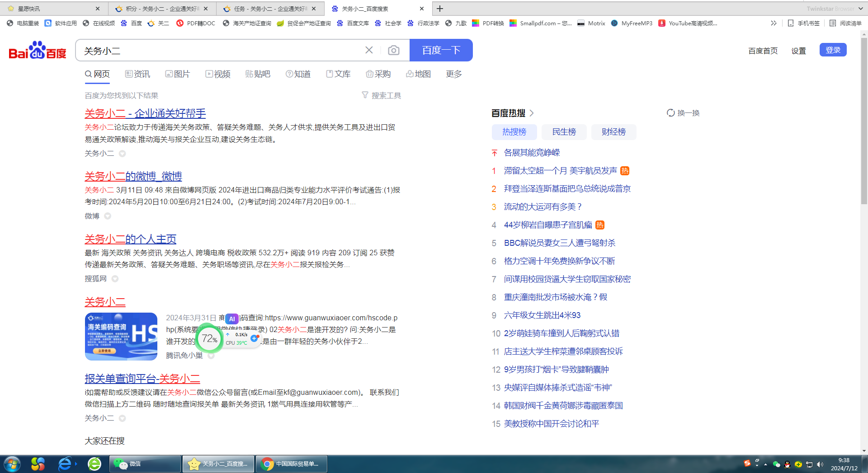Screen dimensions: 868x473
Task: Switch to the 资讯 search tab
Action: pos(137,74)
